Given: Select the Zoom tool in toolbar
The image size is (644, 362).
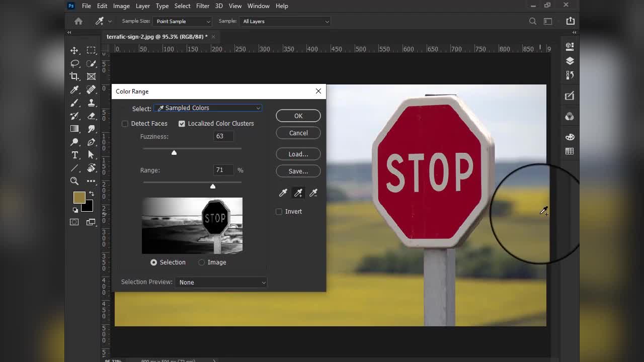Looking at the screenshot, I should coord(74,181).
